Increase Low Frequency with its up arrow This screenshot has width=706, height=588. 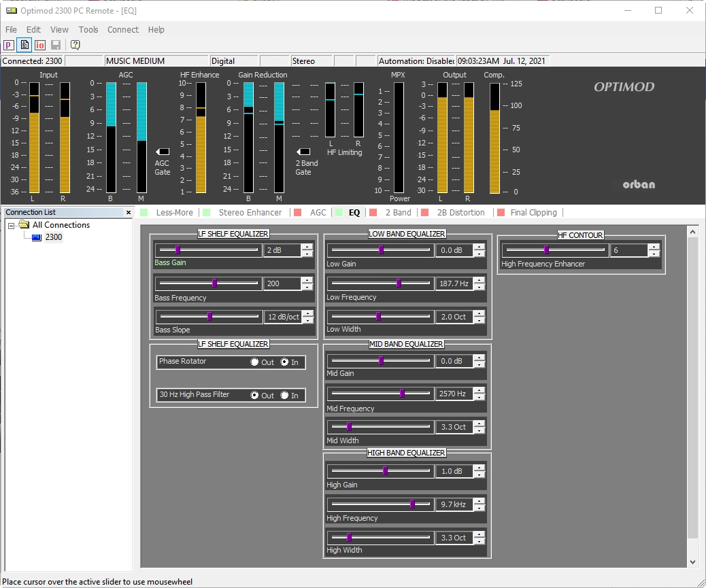coord(480,280)
